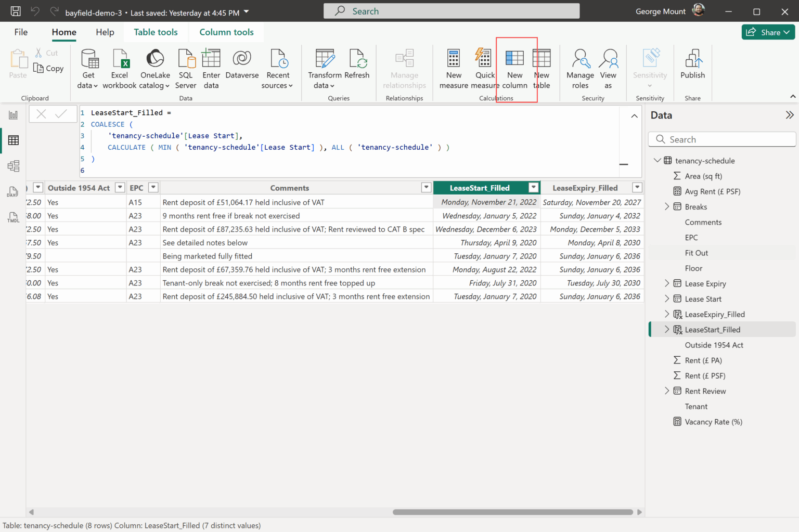Cancel formula edit with X button
Image resolution: width=799 pixels, height=532 pixels.
tap(42, 114)
